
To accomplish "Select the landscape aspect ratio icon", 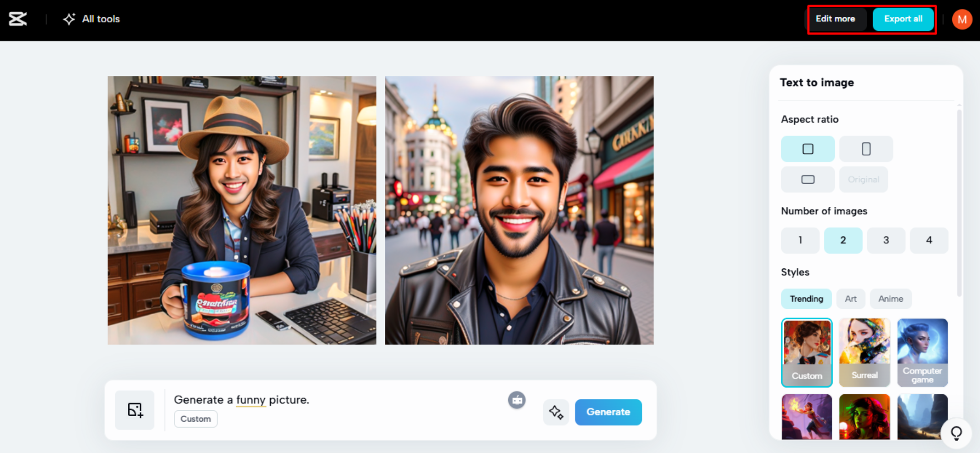I will coord(808,179).
